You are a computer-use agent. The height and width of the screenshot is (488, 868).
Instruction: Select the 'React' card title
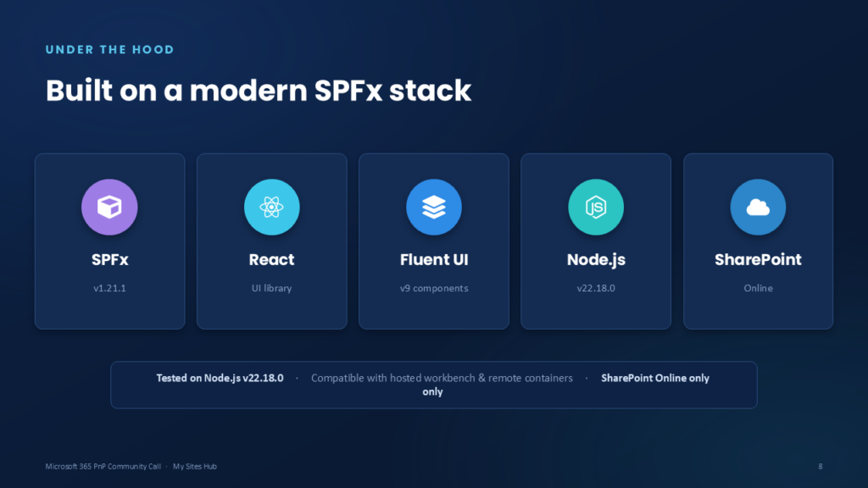tap(272, 259)
